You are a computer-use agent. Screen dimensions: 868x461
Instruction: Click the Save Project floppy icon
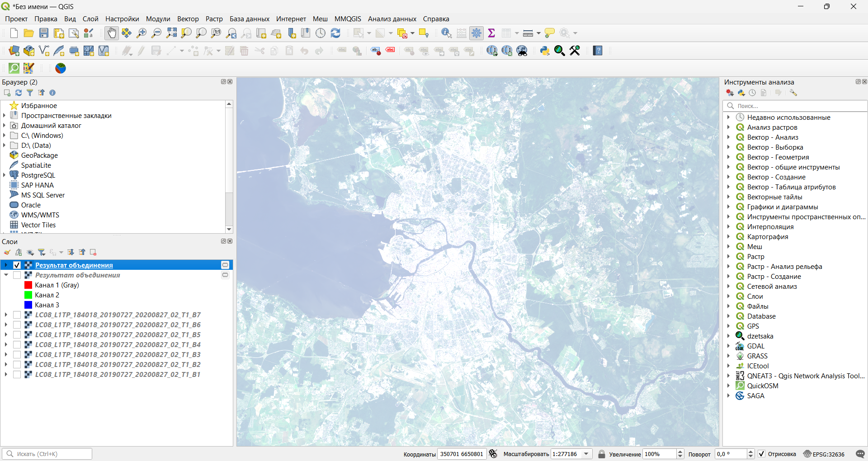tap(44, 33)
